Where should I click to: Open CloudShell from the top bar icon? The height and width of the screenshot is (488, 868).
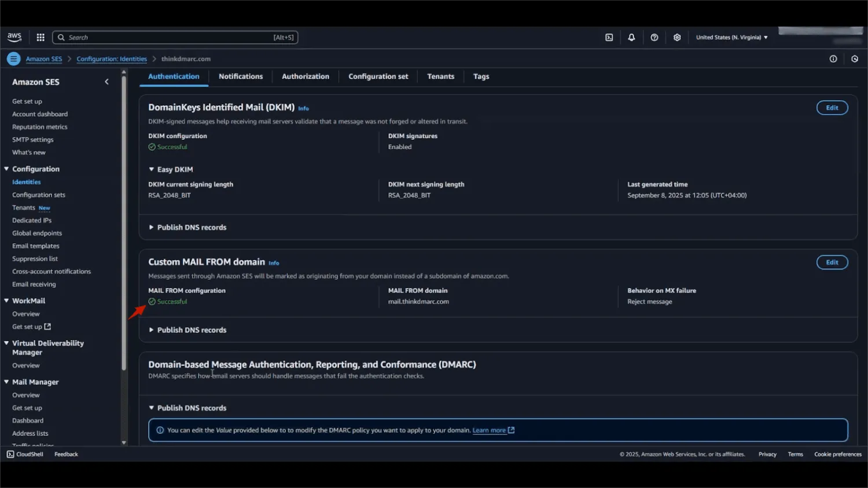coord(609,38)
